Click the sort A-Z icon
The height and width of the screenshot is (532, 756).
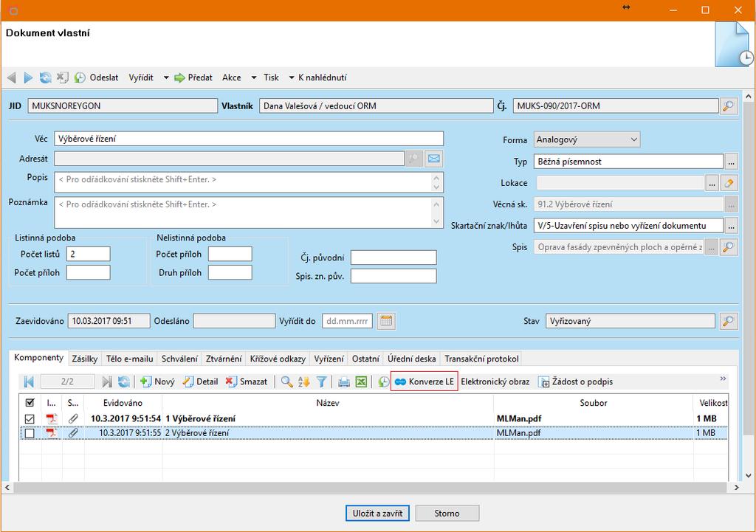(304, 381)
